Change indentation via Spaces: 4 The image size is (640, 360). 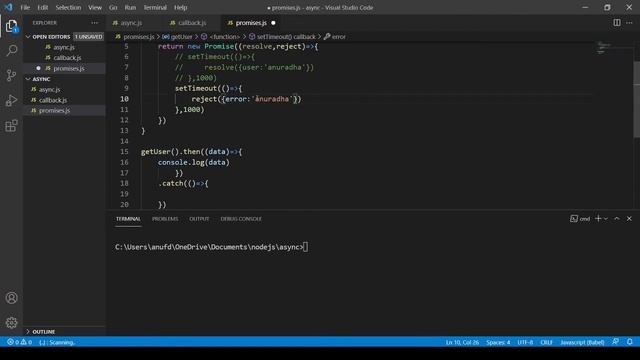coord(498,342)
